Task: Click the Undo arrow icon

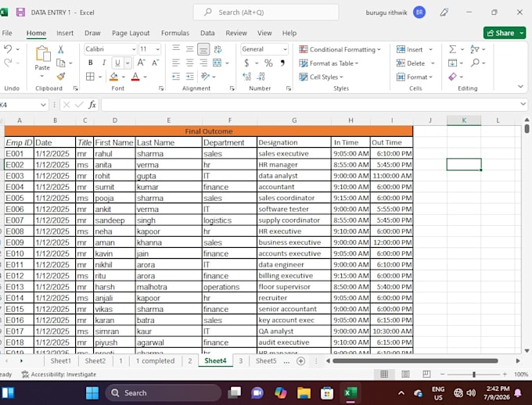Action: coord(8,49)
